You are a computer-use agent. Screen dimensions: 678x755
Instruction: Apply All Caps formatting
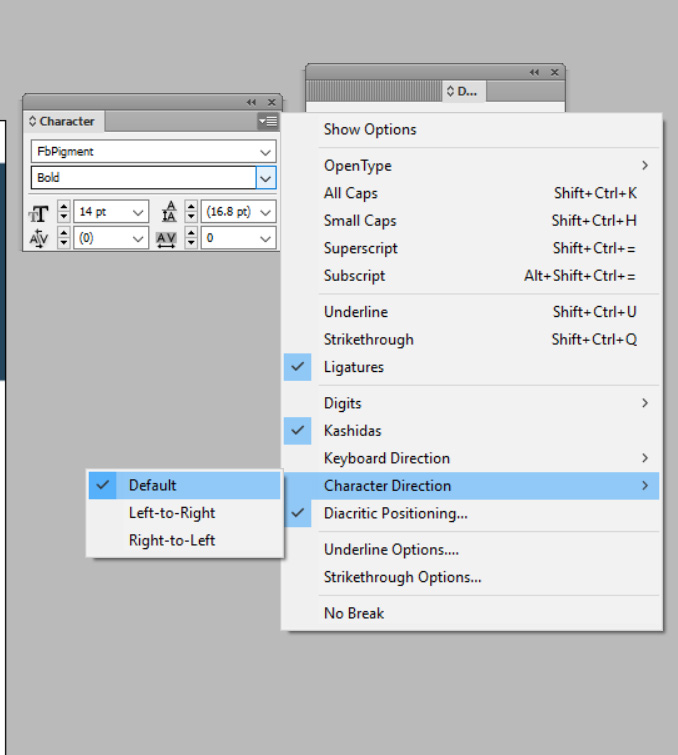pos(471,193)
